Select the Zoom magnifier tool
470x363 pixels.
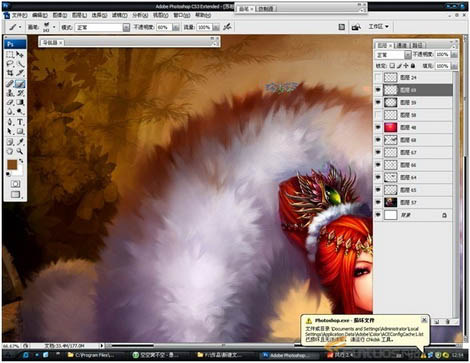click(20, 151)
